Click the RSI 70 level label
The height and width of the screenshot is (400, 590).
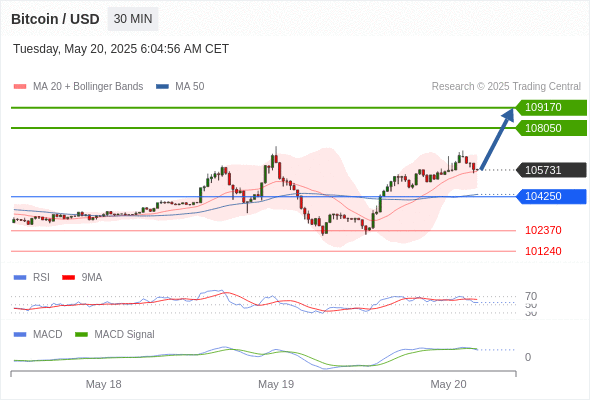point(531,296)
